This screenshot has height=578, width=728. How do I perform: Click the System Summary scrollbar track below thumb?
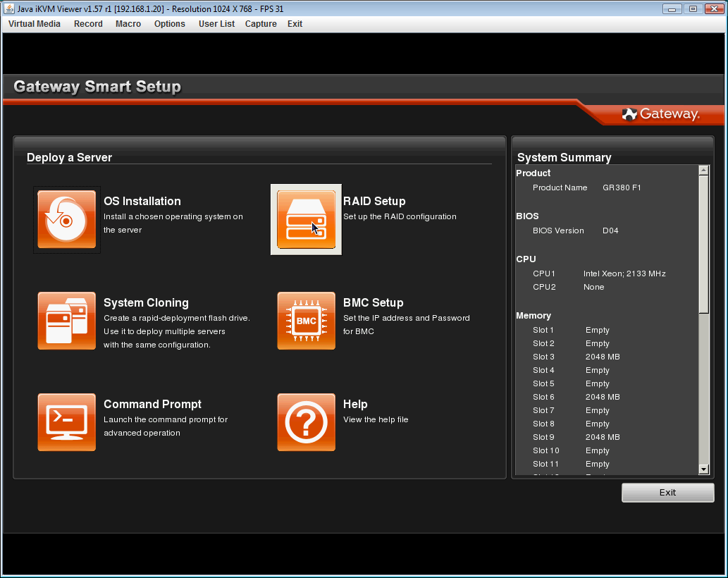coord(704,389)
